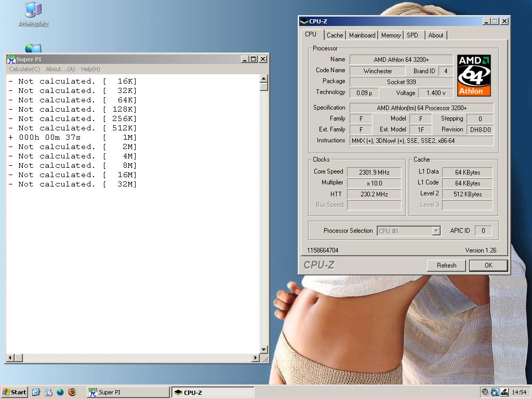The width and height of the screenshot is (532, 399).
Task: Click the Super PI window resize grip
Action: click(x=264, y=358)
